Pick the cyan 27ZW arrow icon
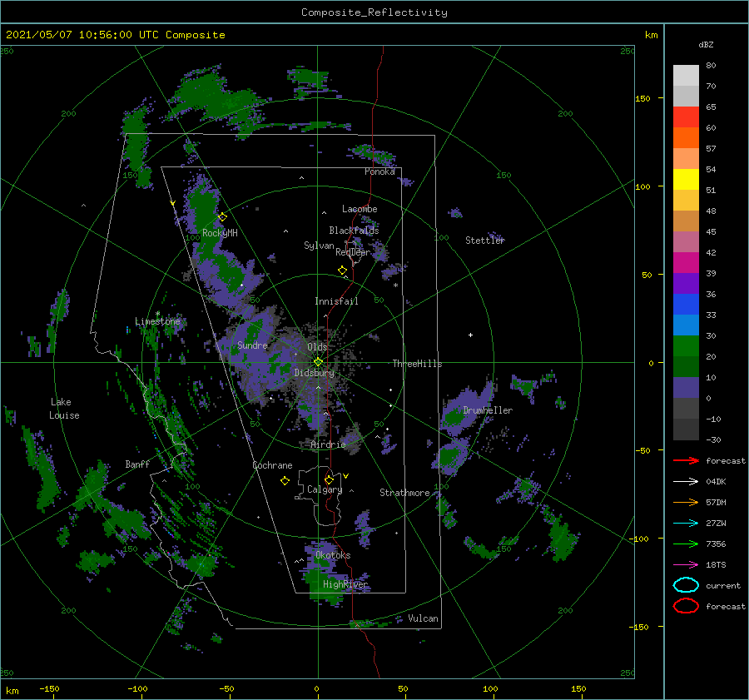This screenshot has height=700, width=749. tap(686, 524)
